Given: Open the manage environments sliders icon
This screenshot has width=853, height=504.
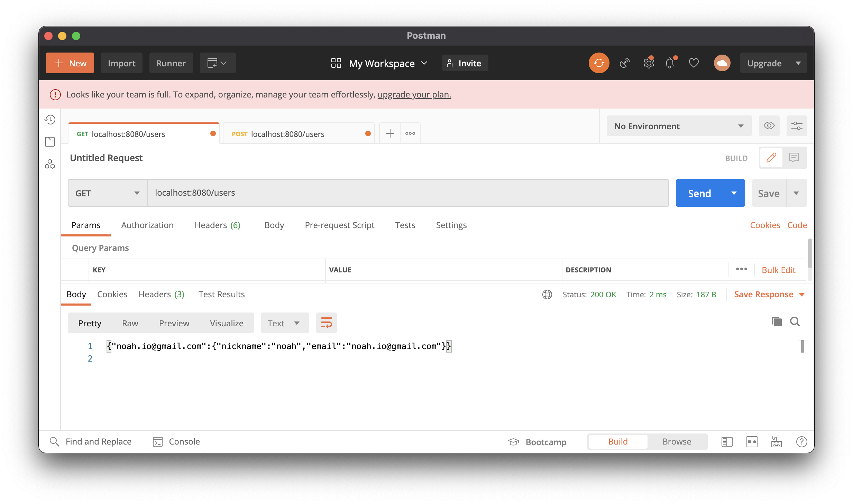Looking at the screenshot, I should 797,125.
